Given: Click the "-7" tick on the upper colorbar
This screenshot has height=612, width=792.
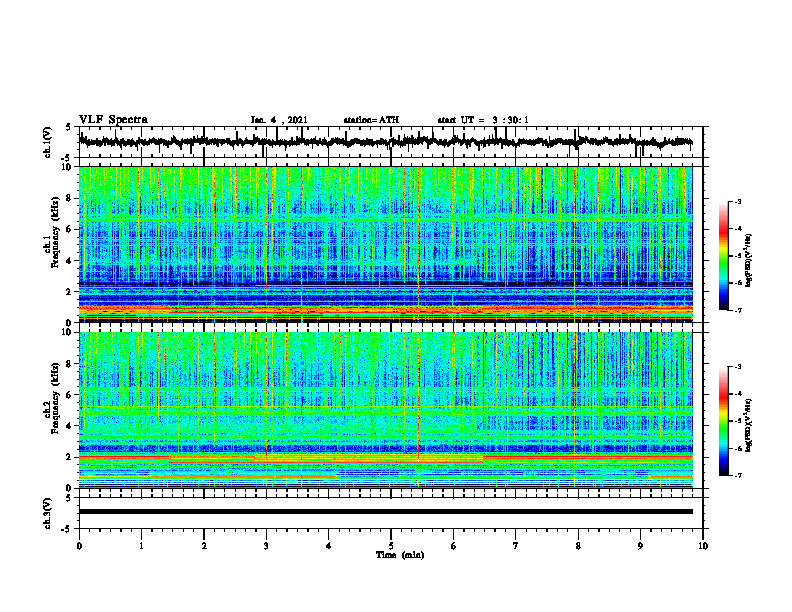Looking at the screenshot, I should (738, 310).
